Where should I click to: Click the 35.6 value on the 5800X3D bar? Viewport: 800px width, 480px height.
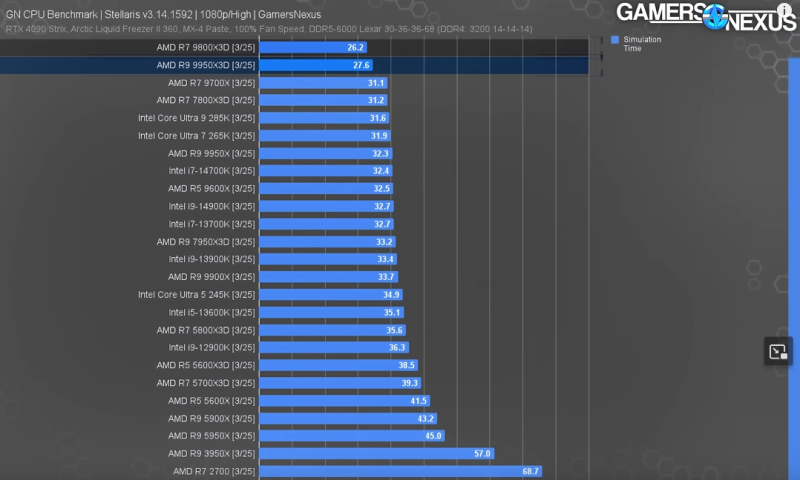tap(394, 330)
